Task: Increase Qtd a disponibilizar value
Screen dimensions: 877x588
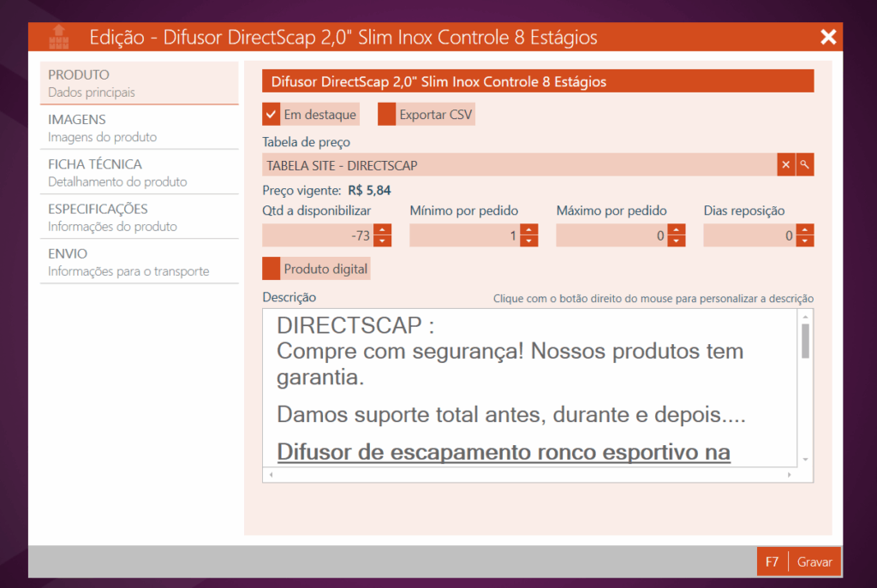Action: (383, 230)
